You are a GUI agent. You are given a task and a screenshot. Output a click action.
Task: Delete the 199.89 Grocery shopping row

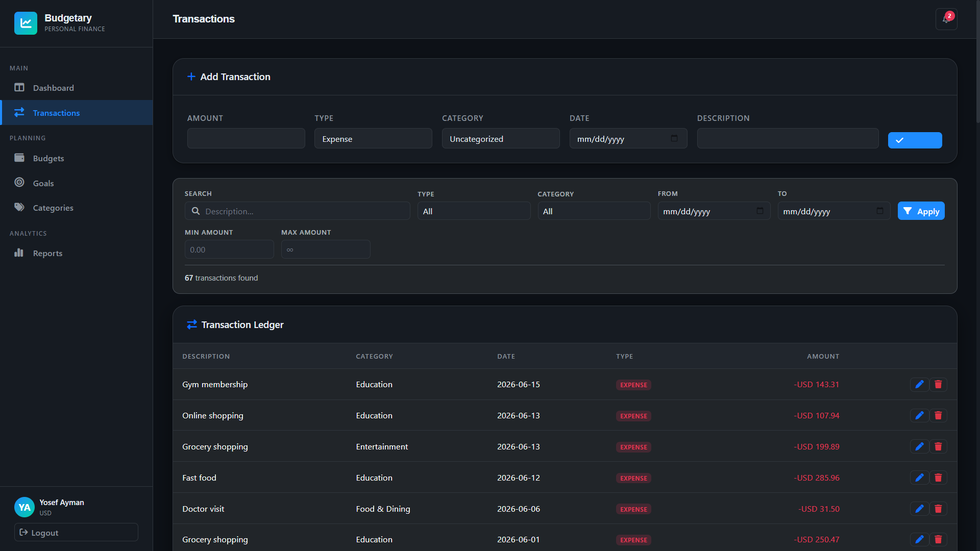(938, 447)
